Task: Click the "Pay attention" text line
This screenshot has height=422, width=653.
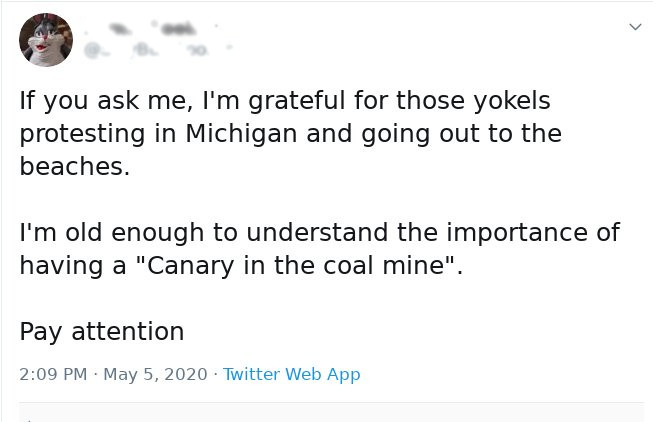Action: tap(102, 332)
